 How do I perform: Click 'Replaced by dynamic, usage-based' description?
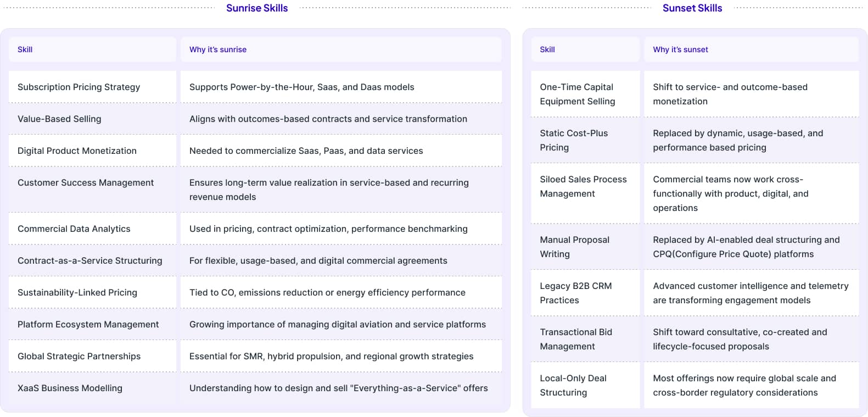[738, 140]
